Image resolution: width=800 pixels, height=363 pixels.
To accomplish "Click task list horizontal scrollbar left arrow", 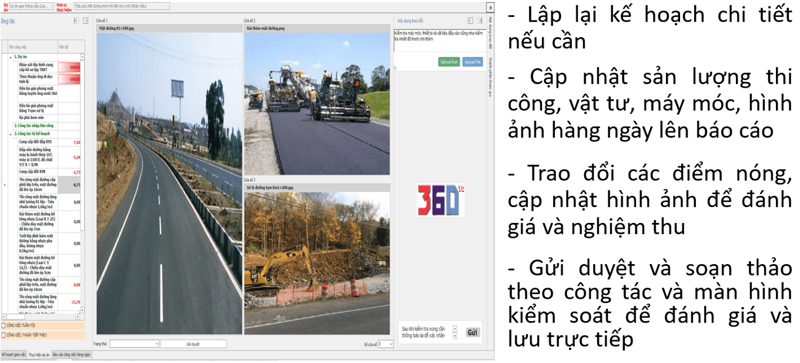I will 5,316.
